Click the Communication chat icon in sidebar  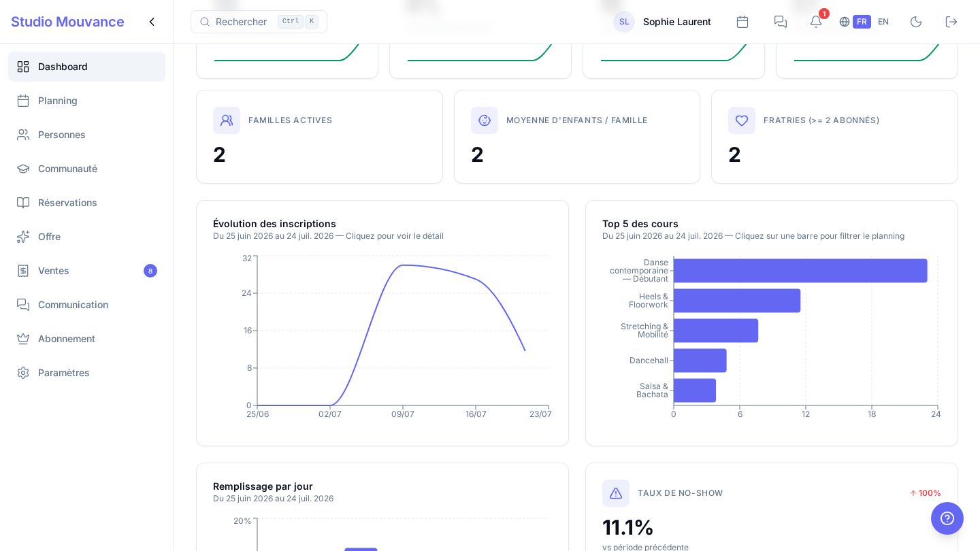23,305
